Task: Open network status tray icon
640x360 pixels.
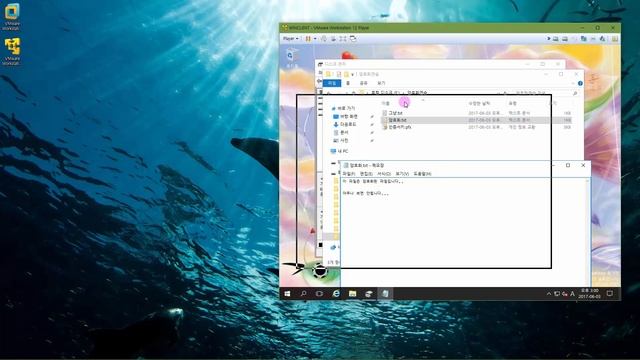Action: coord(557,293)
